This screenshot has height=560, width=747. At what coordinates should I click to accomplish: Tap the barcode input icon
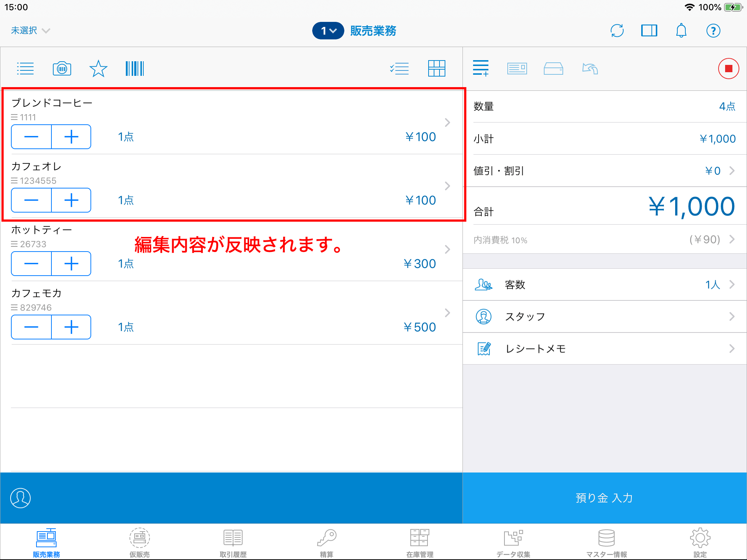(135, 69)
